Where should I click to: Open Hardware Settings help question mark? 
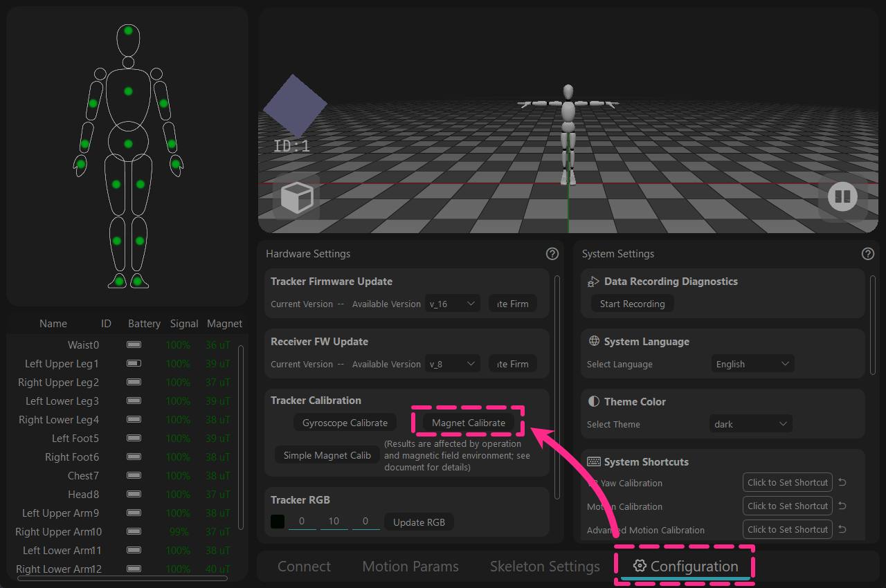click(552, 254)
